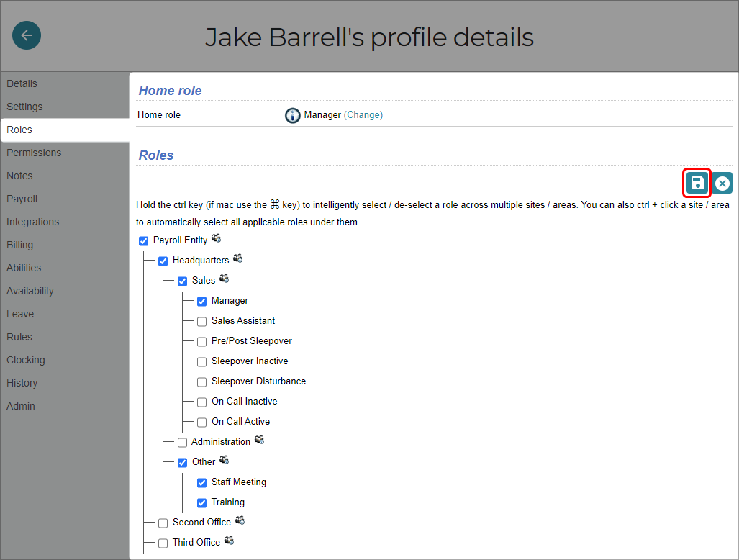Open the Settings tab in sidebar
The image size is (739, 560).
pyautogui.click(x=65, y=107)
